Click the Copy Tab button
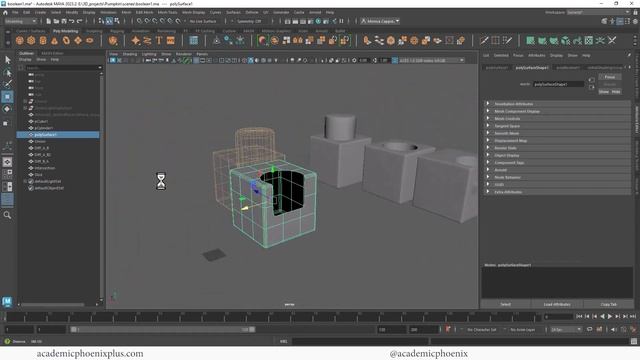The width and height of the screenshot is (640, 360). coord(609,304)
